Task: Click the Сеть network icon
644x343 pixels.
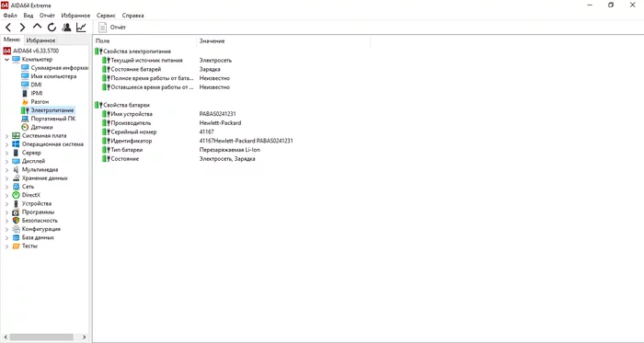Action: [x=16, y=187]
